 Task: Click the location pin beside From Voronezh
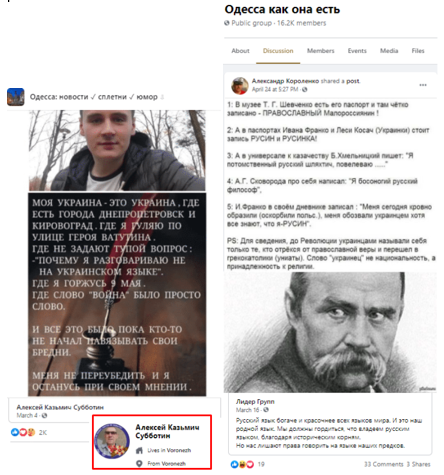[140, 463]
